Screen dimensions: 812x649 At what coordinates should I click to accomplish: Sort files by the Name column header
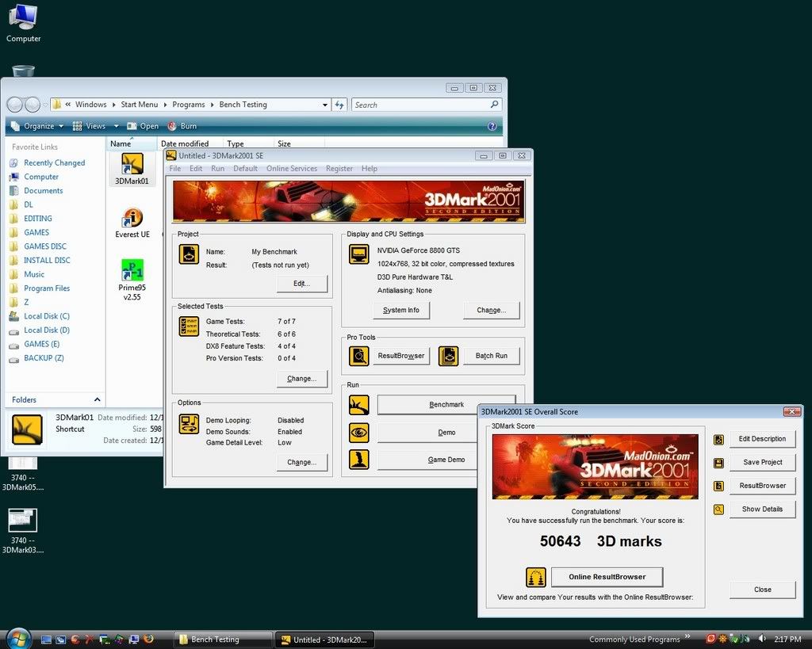click(x=132, y=143)
